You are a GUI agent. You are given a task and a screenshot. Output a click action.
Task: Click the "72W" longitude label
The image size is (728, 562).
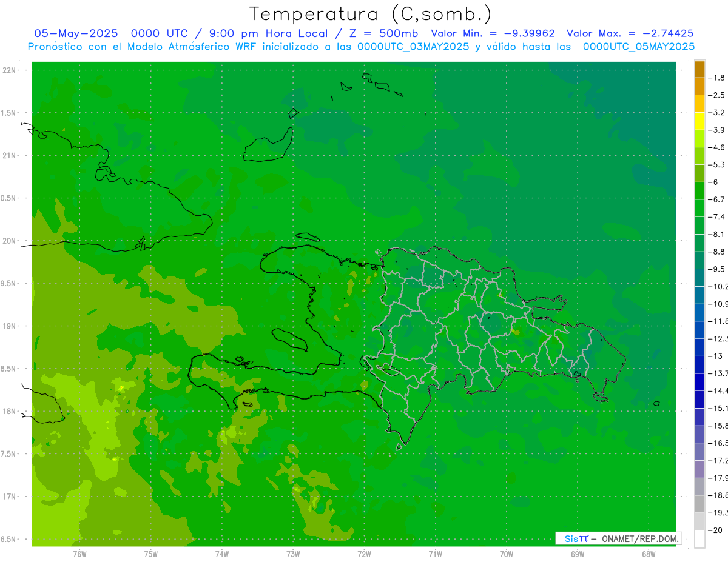[x=364, y=554]
